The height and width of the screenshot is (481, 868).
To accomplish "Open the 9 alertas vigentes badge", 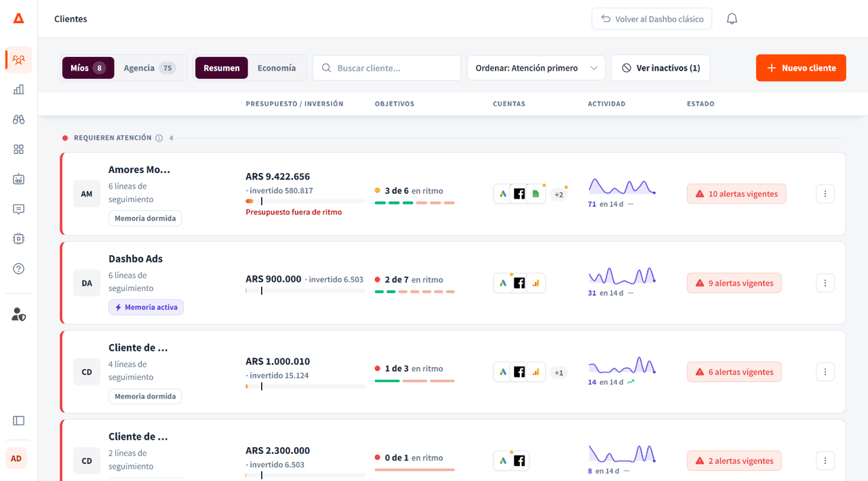I will tap(734, 283).
